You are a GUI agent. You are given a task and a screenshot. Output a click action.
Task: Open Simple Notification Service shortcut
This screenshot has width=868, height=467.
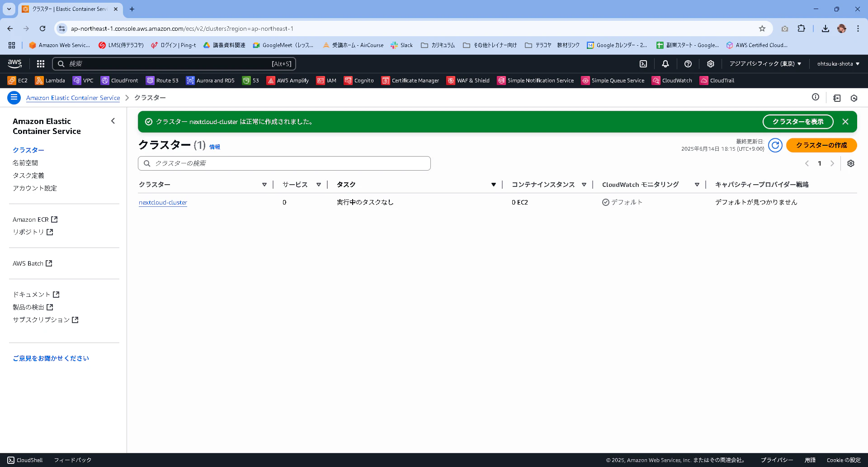click(x=535, y=81)
